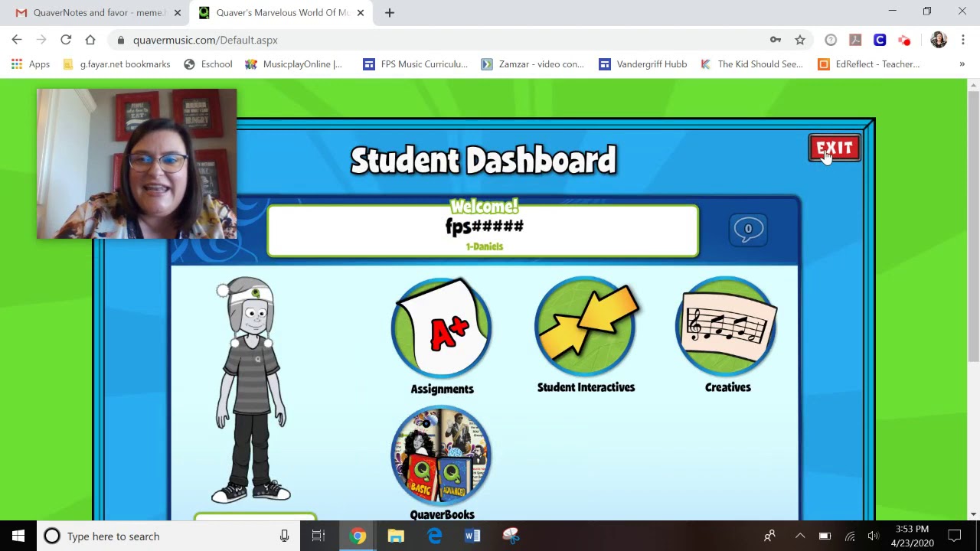980x551 pixels.
Task: Open the EdReflect Teacher bookmark
Action: click(x=869, y=64)
